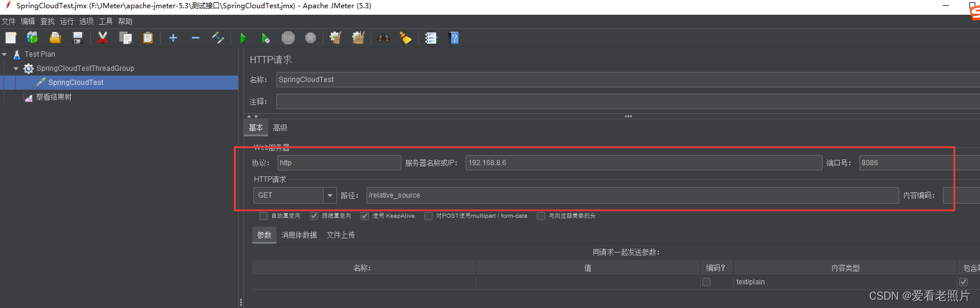Click the Open file folder icon
The height and width of the screenshot is (308, 980).
(55, 38)
